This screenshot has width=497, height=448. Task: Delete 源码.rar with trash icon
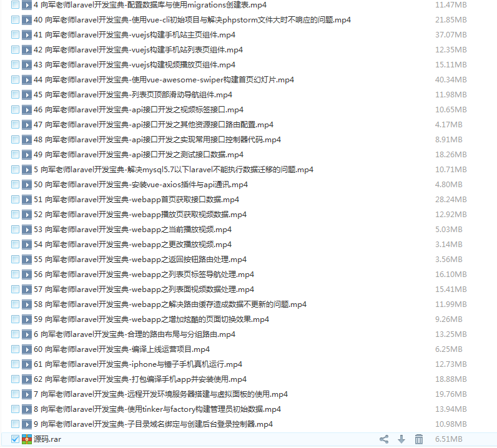(419, 439)
